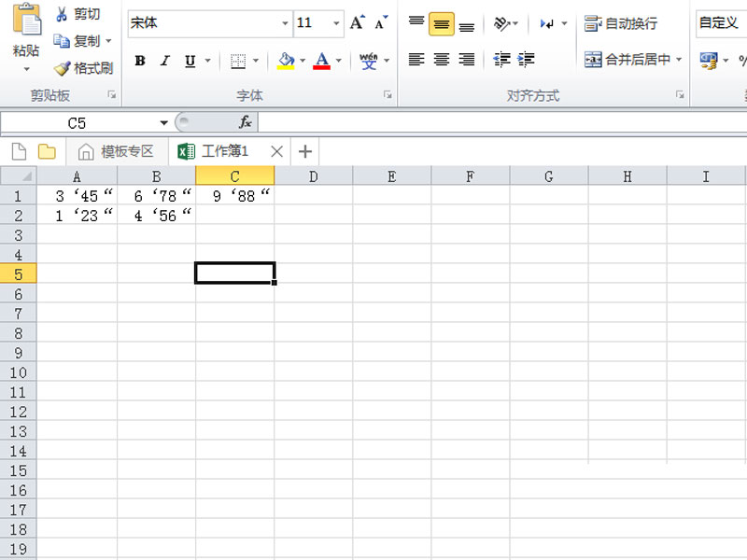The height and width of the screenshot is (560, 747).
Task: Click the select all corner button
Action: 18,175
